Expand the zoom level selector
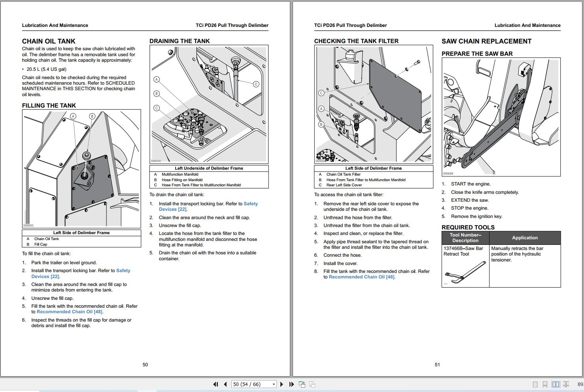The image size is (584, 392). pyautogui.click(x=578, y=384)
